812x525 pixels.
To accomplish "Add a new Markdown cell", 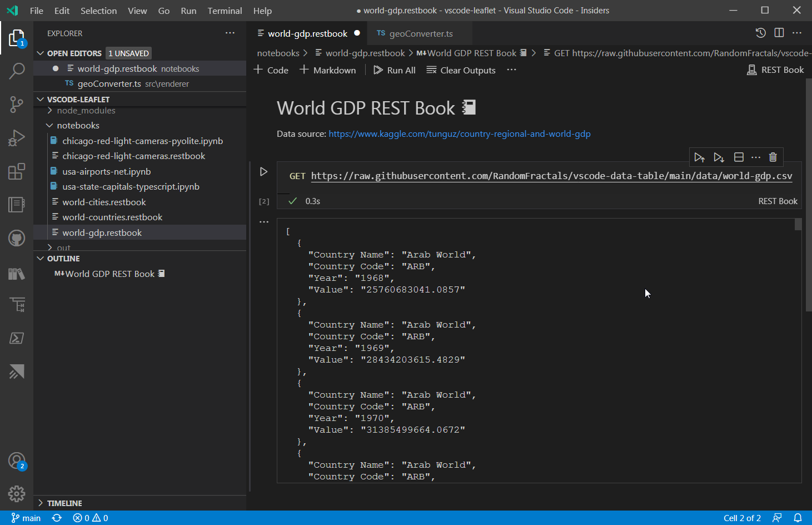I will (x=328, y=70).
